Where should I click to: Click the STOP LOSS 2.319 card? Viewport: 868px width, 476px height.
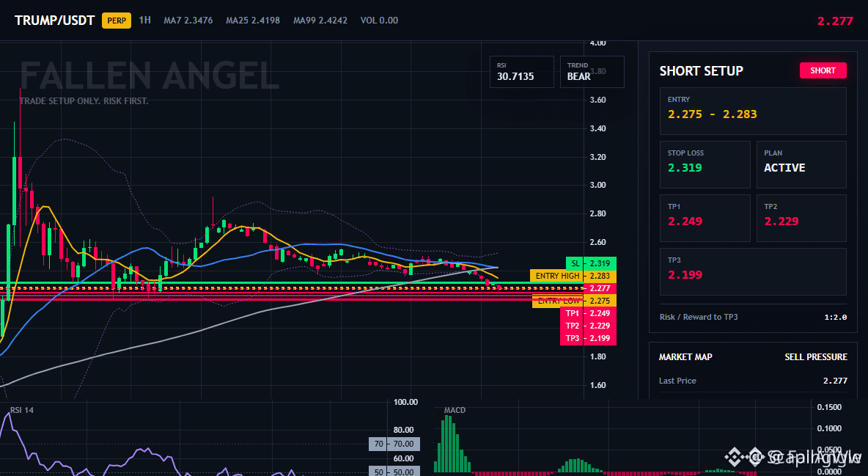[x=705, y=164]
